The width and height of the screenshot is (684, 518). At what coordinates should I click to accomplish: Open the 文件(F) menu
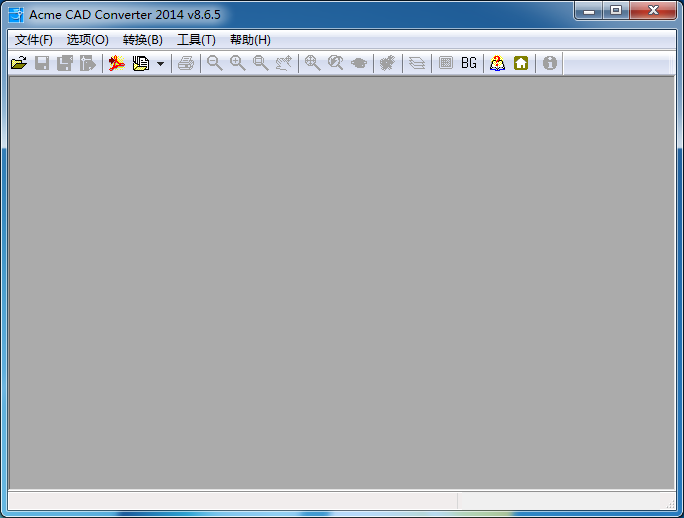34,40
